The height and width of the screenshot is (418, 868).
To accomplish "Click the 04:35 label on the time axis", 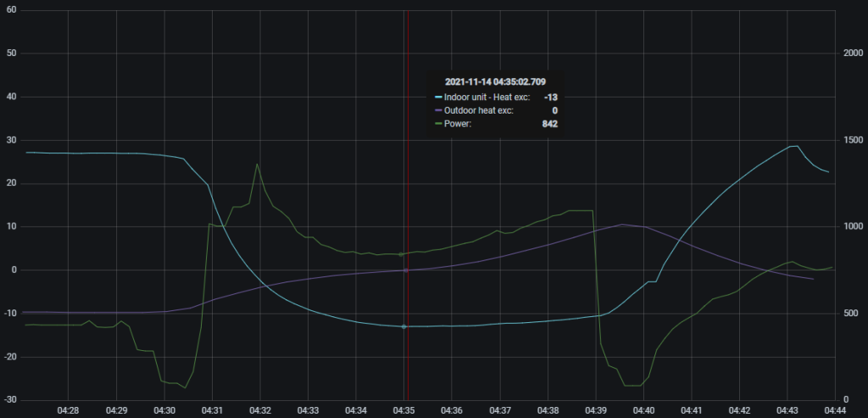I will tap(405, 410).
